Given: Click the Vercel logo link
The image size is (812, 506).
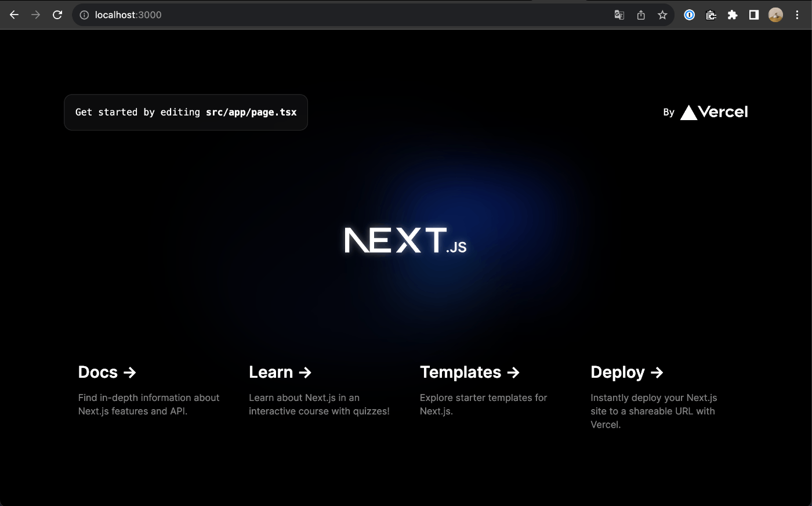Looking at the screenshot, I should tap(714, 112).
